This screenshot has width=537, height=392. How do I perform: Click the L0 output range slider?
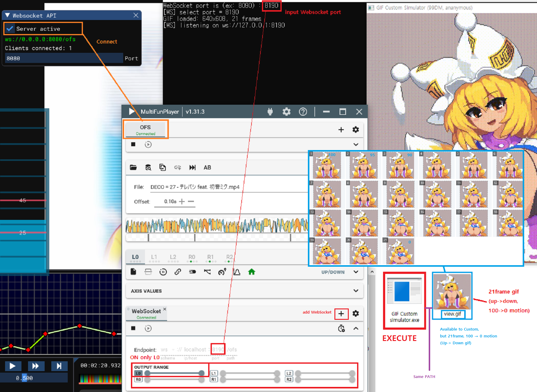coord(175,373)
